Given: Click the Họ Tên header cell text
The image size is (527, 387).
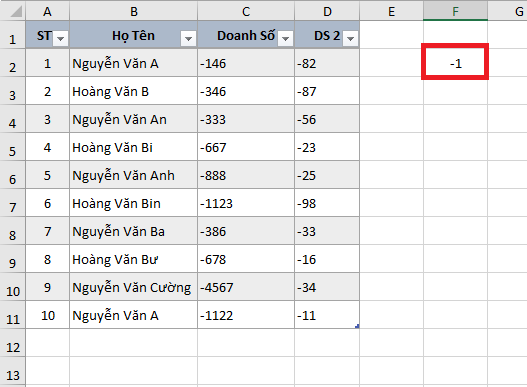Looking at the screenshot, I should (x=133, y=36).
